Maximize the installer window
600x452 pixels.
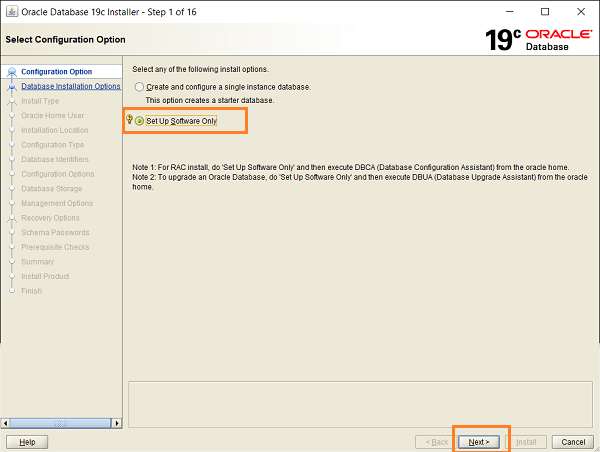[x=545, y=12]
